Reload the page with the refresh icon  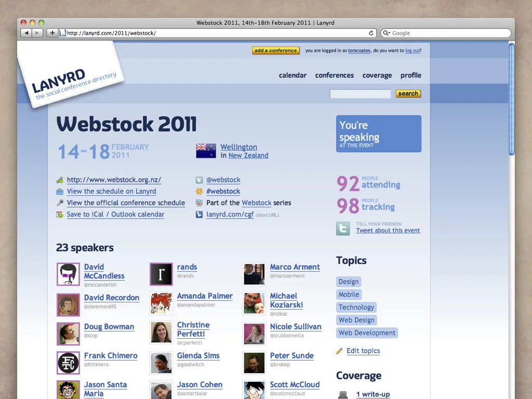(x=371, y=33)
